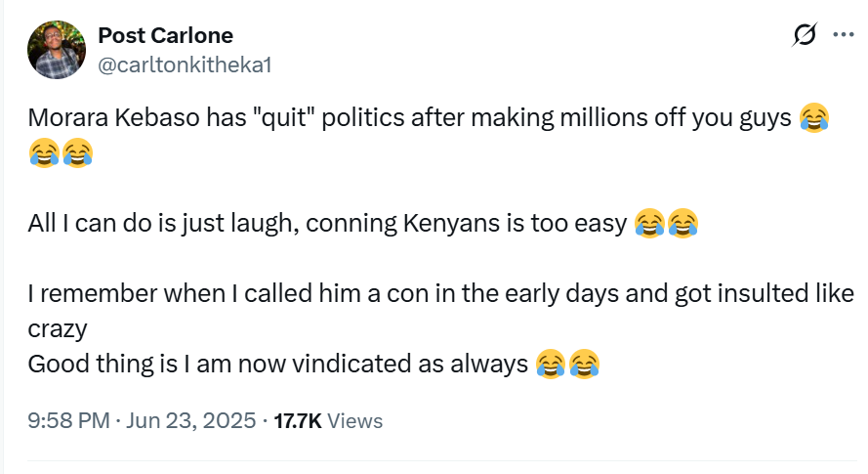Visit the @carltonkitheka1 handle link
Image resolution: width=868 pixels, height=474 pixels.
[184, 65]
